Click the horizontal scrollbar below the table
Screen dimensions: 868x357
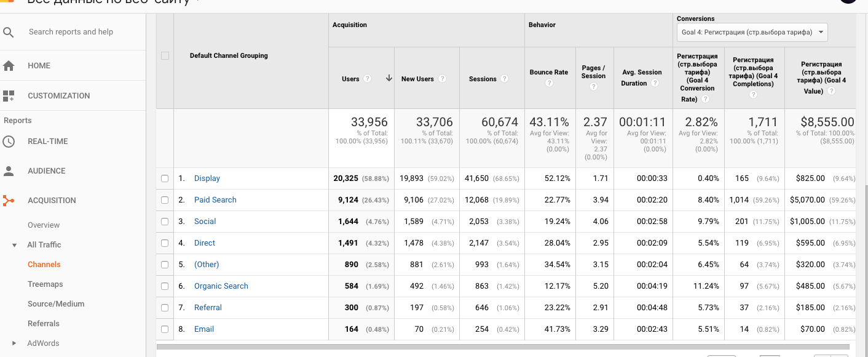click(x=503, y=347)
